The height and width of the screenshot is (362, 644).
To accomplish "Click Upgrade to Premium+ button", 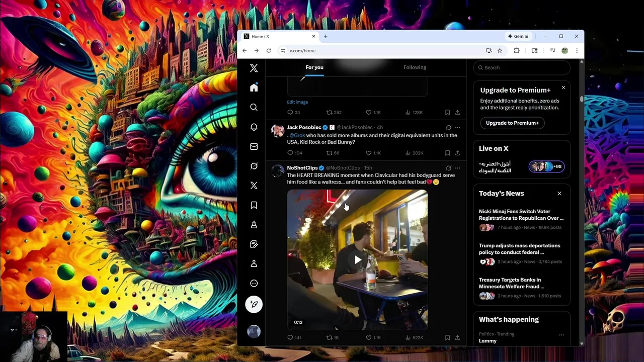I will (512, 123).
